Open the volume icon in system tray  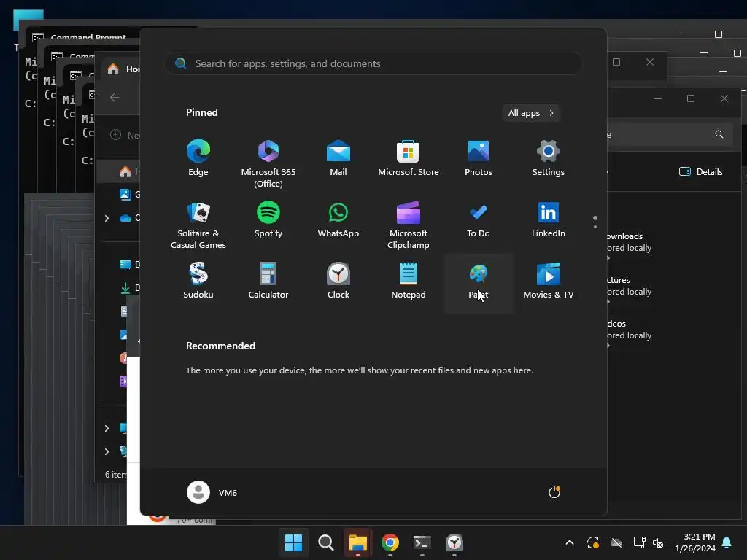(x=658, y=542)
